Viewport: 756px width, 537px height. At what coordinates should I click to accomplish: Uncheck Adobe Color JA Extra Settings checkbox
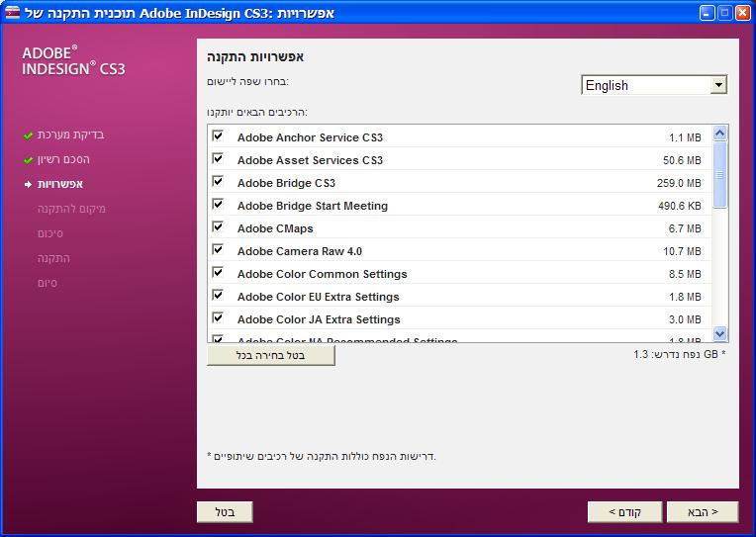point(218,317)
